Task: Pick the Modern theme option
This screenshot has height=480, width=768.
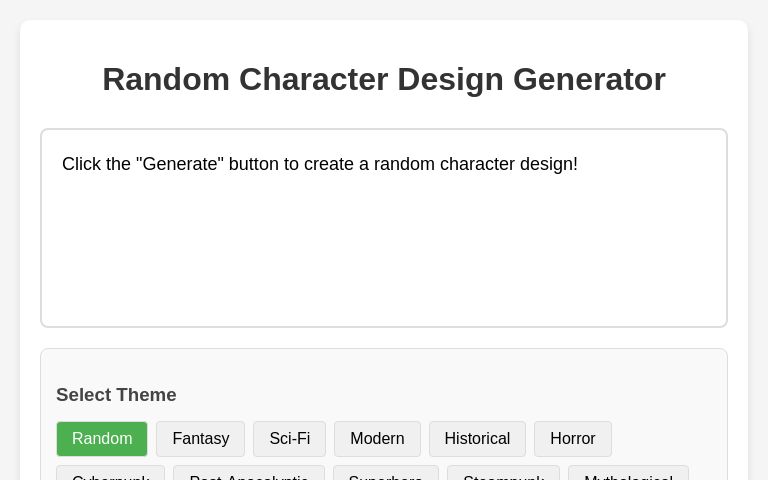Action: (377, 439)
